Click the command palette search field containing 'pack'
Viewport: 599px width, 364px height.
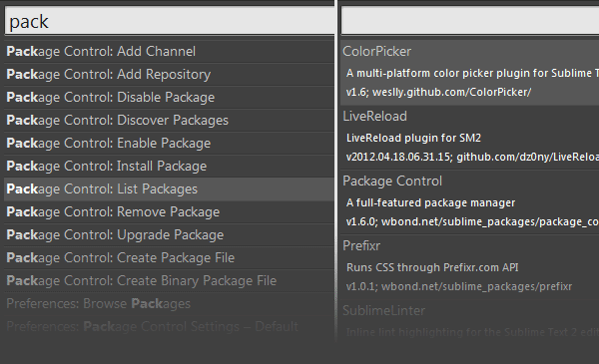170,21
